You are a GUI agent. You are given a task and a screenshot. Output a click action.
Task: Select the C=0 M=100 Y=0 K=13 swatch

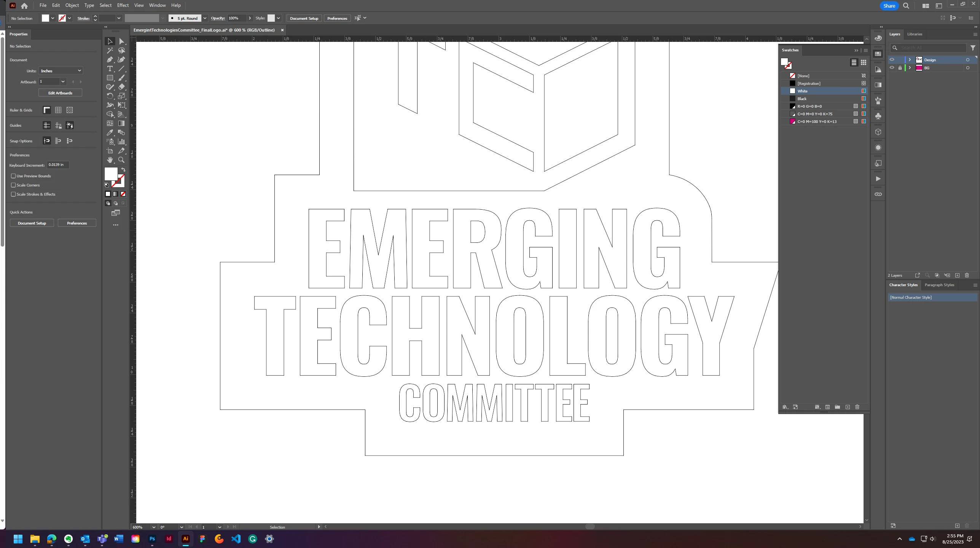pyautogui.click(x=817, y=121)
